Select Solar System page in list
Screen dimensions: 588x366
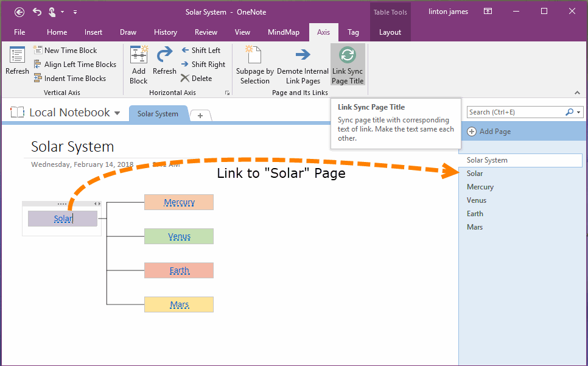(x=520, y=160)
